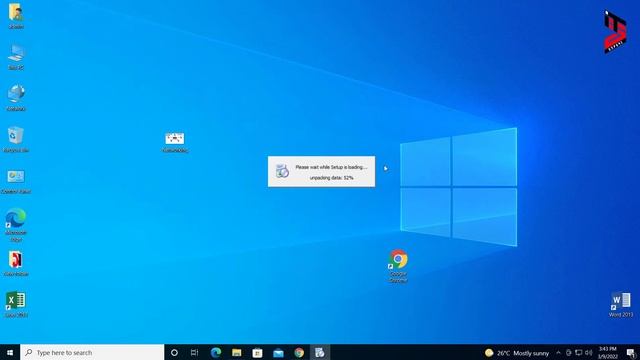
Task: Select the red Adobe Reader desktop icon
Action: (16, 264)
